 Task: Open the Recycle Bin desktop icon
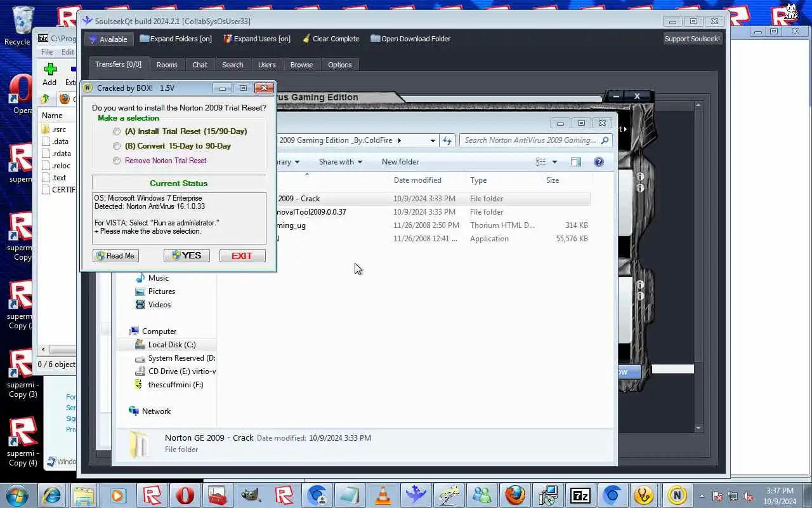pos(21,26)
